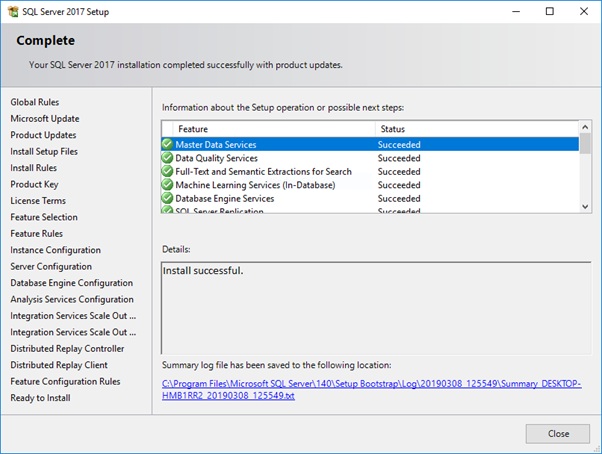Click the Microsoft Update step
Screen dimensions: 602x454
click(x=45, y=119)
